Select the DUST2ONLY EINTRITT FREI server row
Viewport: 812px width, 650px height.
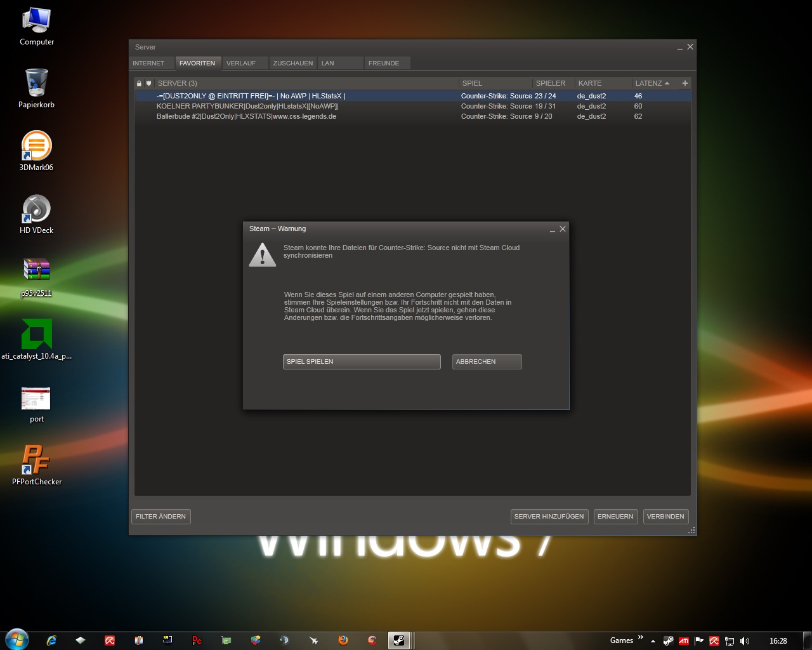[413, 96]
